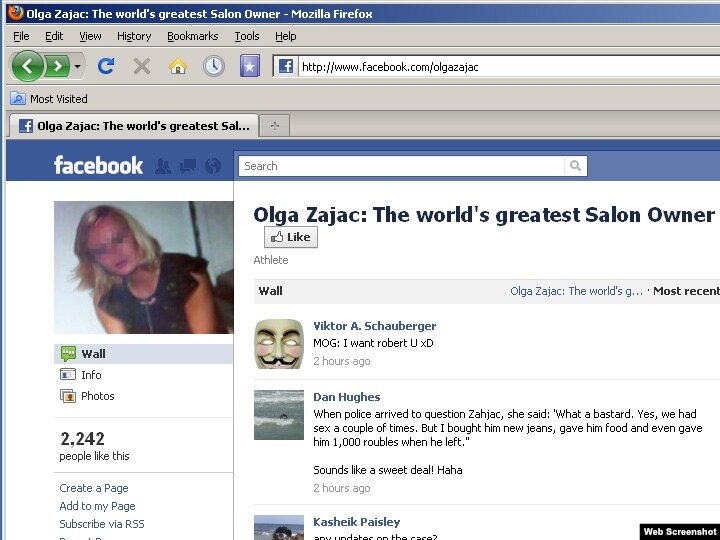Open Facebook friend requests icon
The image size is (720, 540).
pos(163,166)
